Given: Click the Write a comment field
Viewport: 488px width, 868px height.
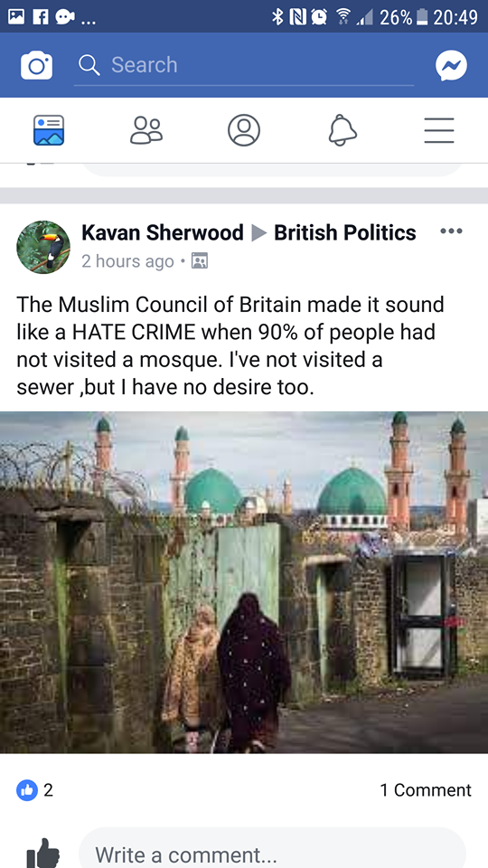Looking at the screenshot, I should [272, 850].
